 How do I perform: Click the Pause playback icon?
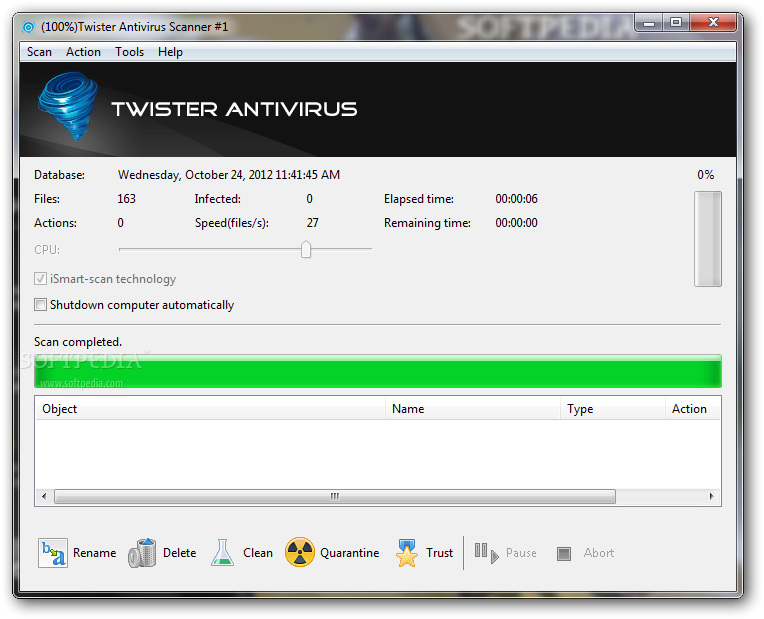(x=487, y=553)
